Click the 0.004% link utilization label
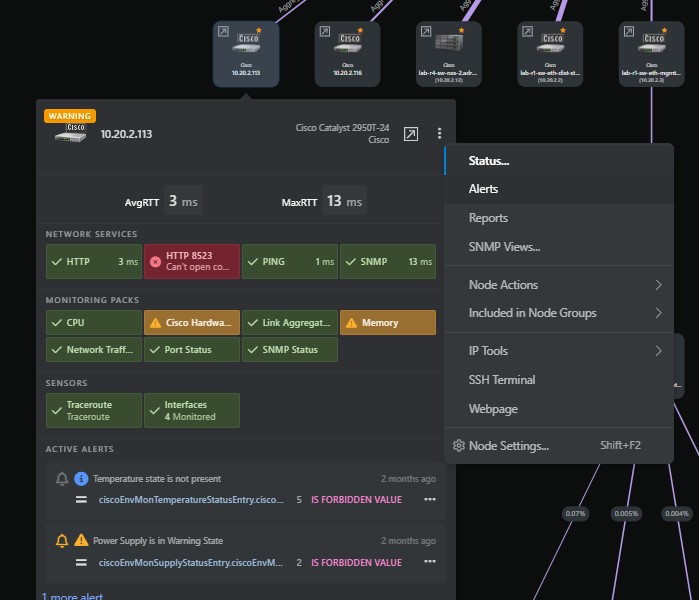 point(677,514)
